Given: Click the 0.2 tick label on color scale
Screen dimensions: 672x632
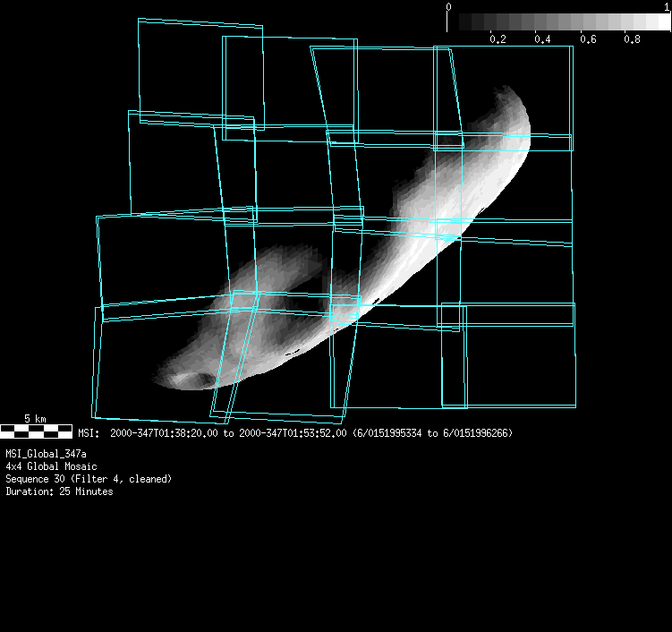Looking at the screenshot, I should click(498, 39).
